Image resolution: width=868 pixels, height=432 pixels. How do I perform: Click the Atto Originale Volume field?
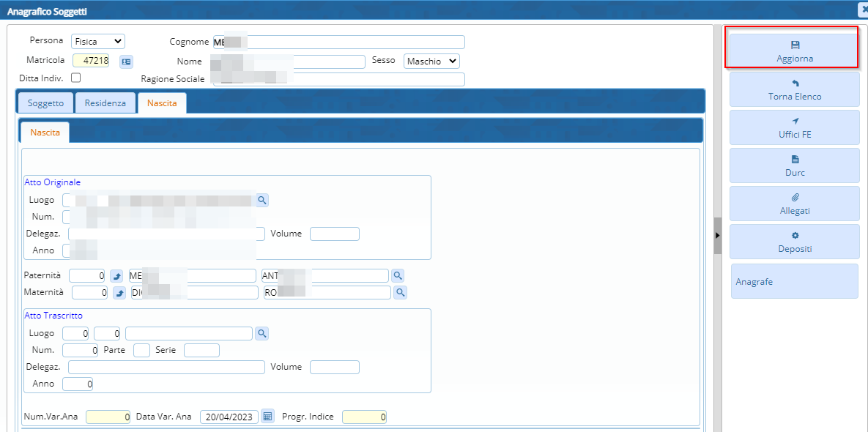[334, 234]
